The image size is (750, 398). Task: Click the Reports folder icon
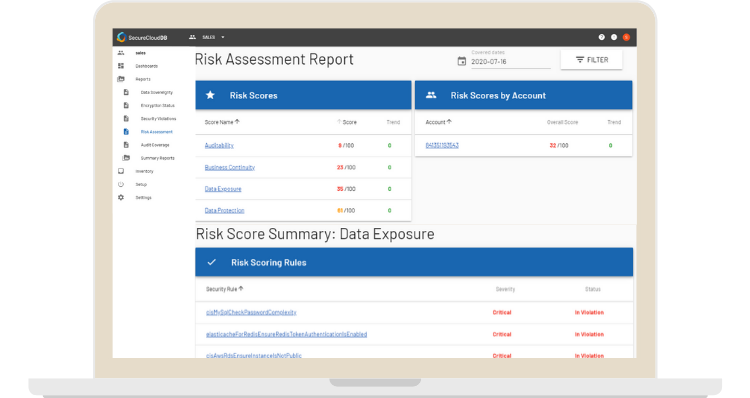[x=121, y=79]
